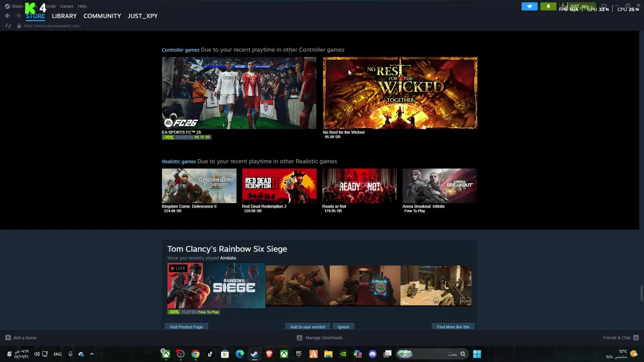Open the Rainbow Six Siege LIVE capsule
Image resolution: width=644 pixels, height=362 pixels.
216,286
